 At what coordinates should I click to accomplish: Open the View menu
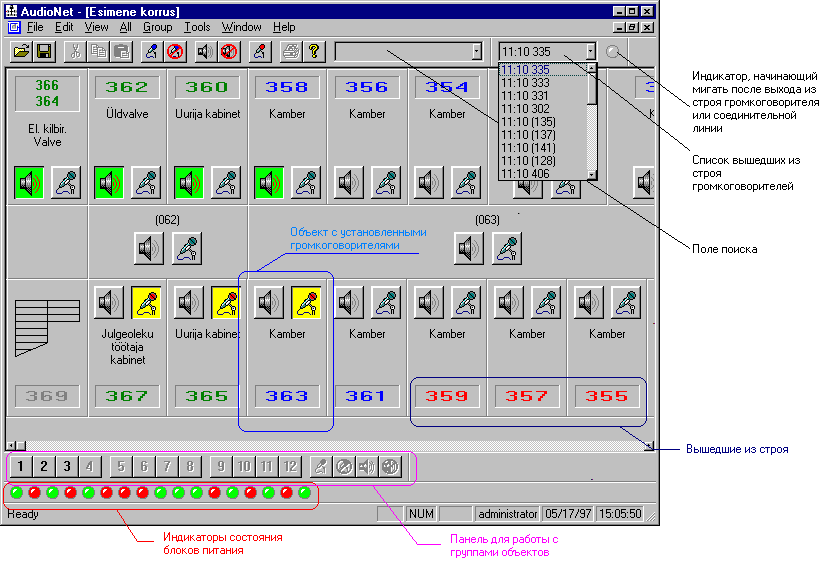(96, 27)
